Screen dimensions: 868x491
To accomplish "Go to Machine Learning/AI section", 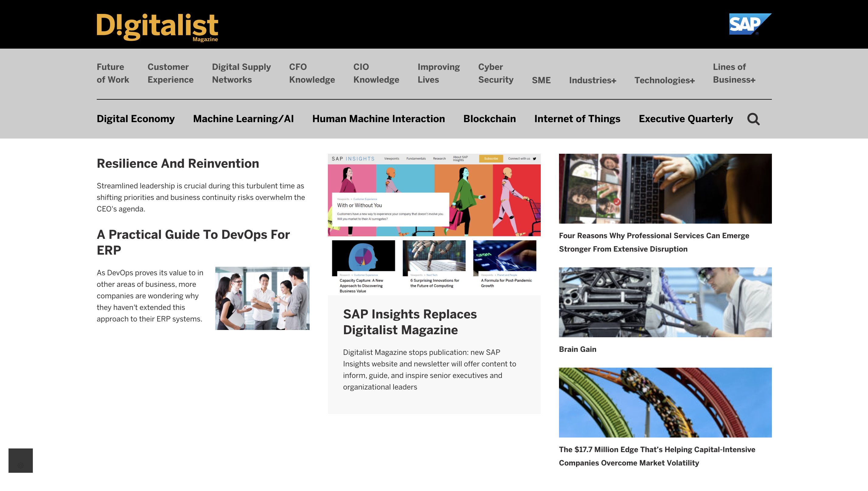I will point(243,119).
